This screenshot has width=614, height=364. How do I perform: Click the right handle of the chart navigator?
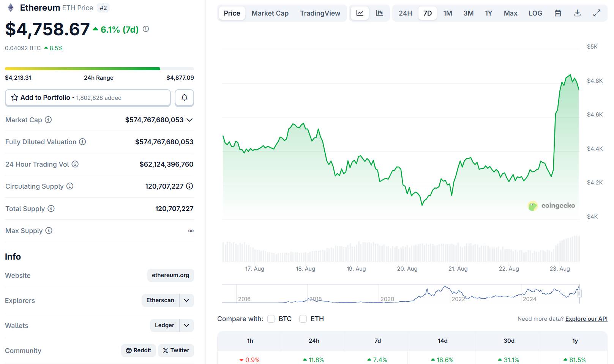click(579, 293)
